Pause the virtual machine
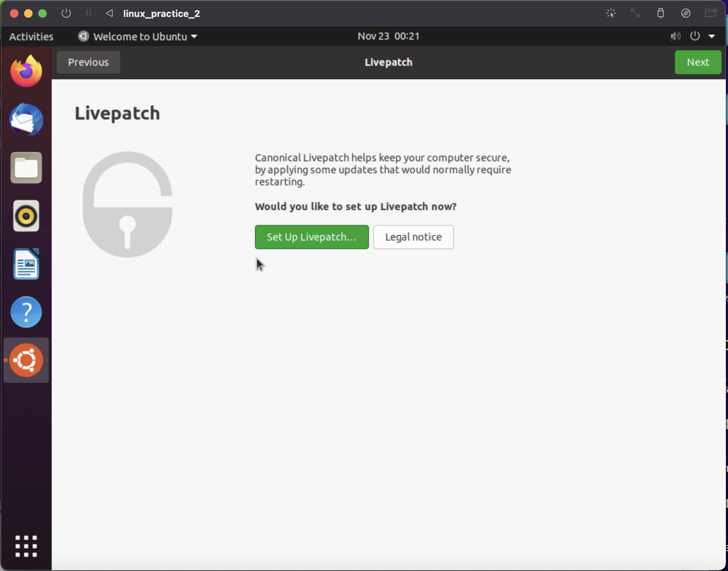The image size is (728, 571). [x=89, y=13]
